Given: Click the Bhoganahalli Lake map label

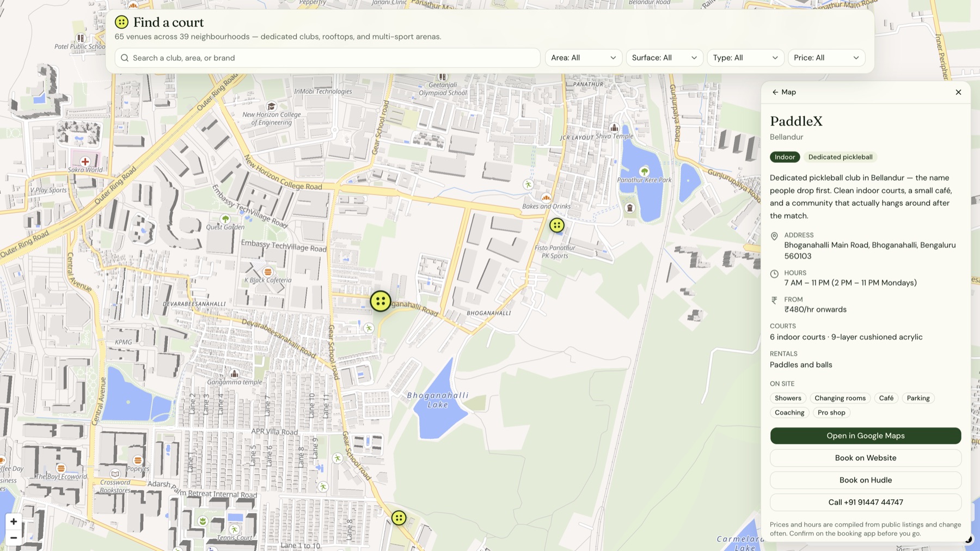Looking at the screenshot, I should coord(438,400).
